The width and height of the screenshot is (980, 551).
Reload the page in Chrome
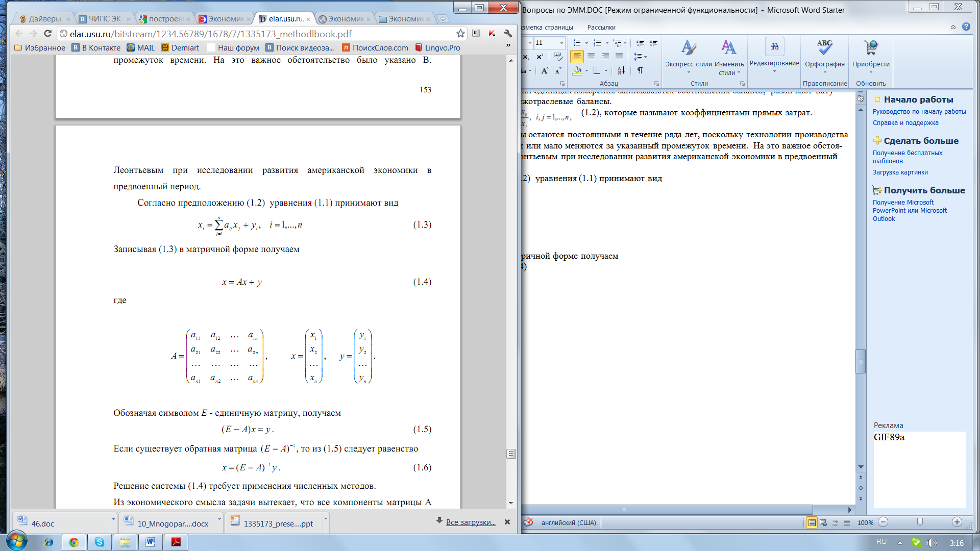[47, 34]
